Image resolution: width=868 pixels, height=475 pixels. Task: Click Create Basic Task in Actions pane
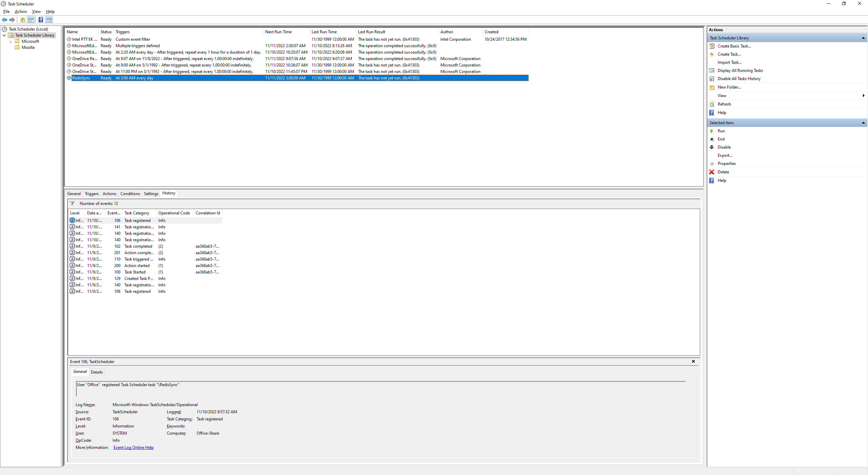[x=734, y=46]
